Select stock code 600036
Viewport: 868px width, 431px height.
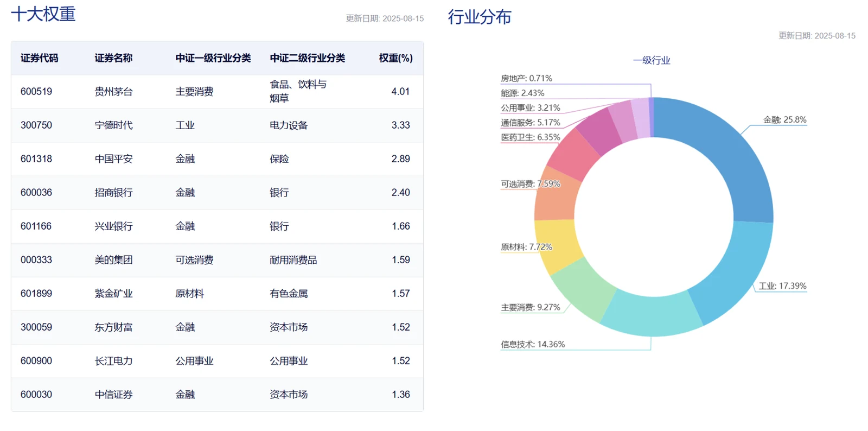(36, 192)
